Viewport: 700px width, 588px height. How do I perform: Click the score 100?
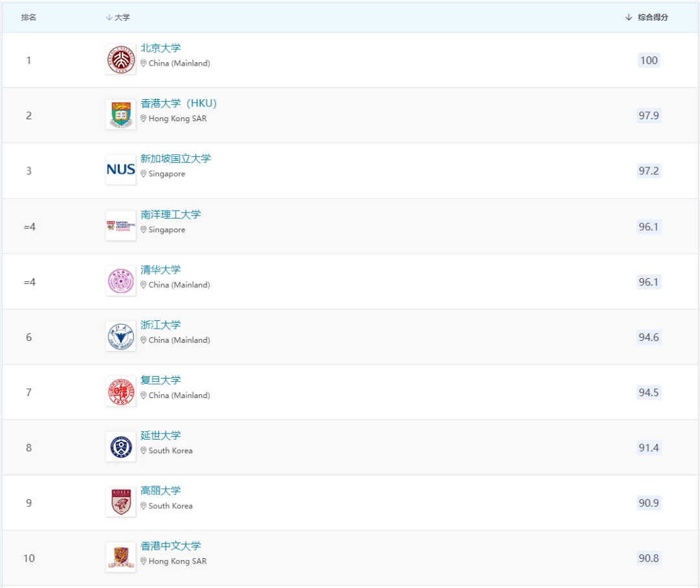click(649, 60)
